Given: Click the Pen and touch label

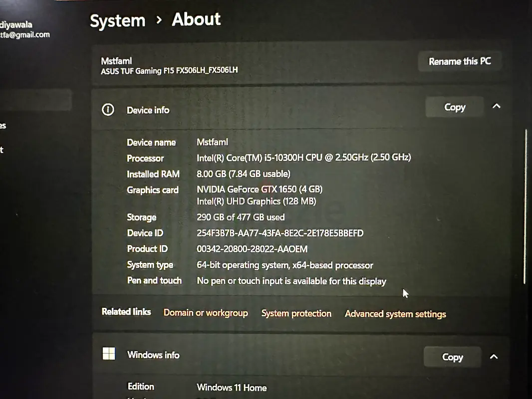Looking at the screenshot, I should [x=154, y=281].
